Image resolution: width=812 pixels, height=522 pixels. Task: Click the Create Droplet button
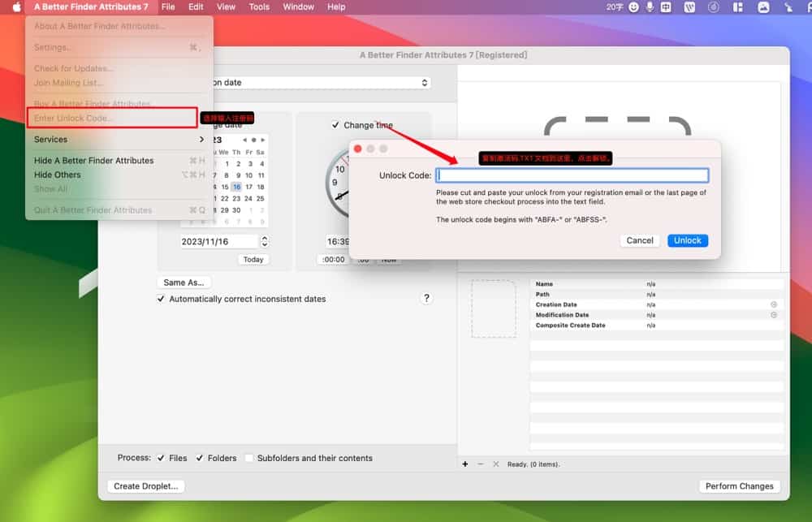[145, 485]
